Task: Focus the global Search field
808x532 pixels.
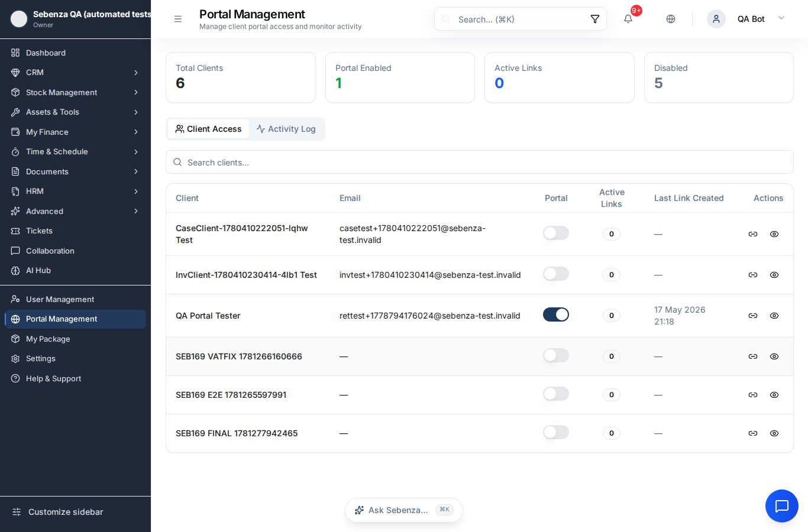Action: pyautogui.click(x=519, y=19)
